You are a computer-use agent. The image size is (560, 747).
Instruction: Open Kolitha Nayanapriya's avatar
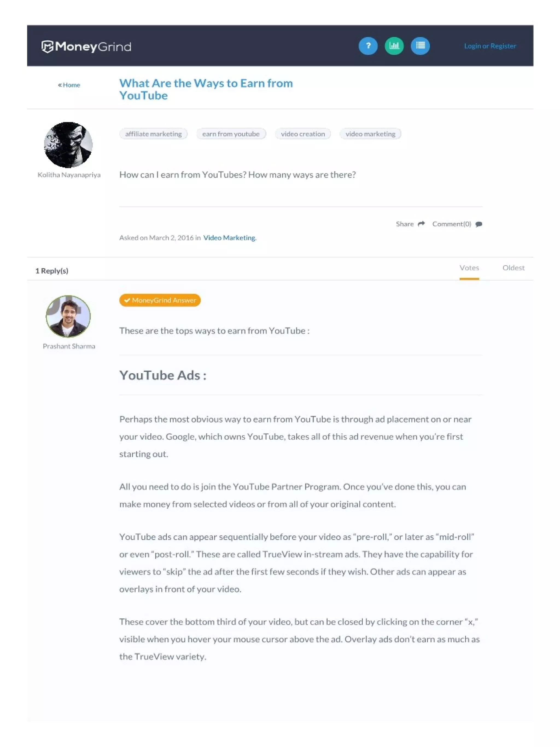pos(68,145)
